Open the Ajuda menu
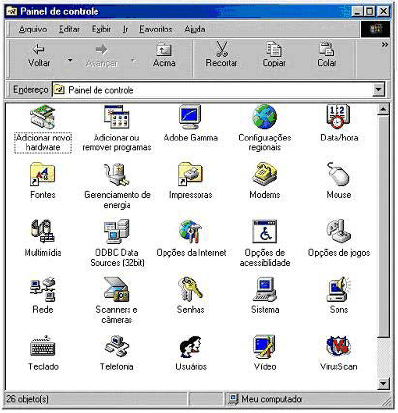 (x=195, y=29)
